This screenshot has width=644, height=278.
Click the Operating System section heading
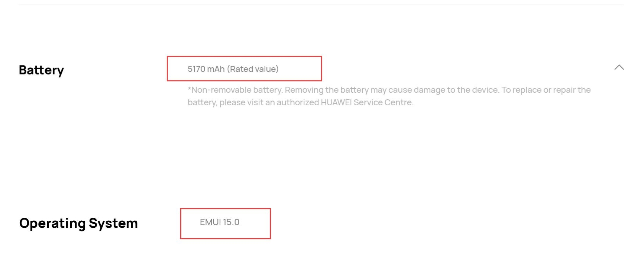pyautogui.click(x=78, y=223)
